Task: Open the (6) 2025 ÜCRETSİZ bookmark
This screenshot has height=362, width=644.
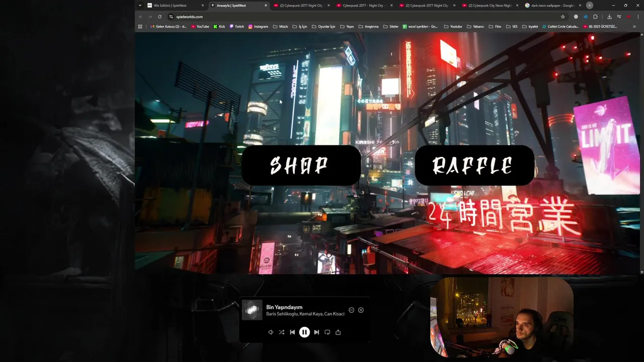Action: click(600, 27)
